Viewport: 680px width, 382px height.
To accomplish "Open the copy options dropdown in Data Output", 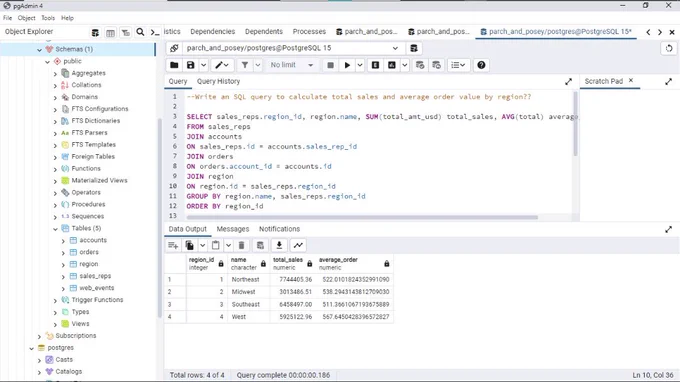I will (203, 245).
